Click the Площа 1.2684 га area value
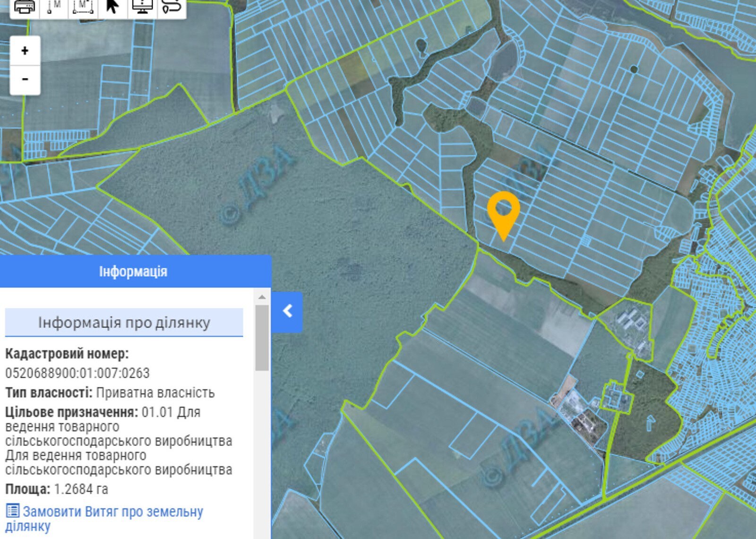This screenshot has width=756, height=539. (x=81, y=489)
